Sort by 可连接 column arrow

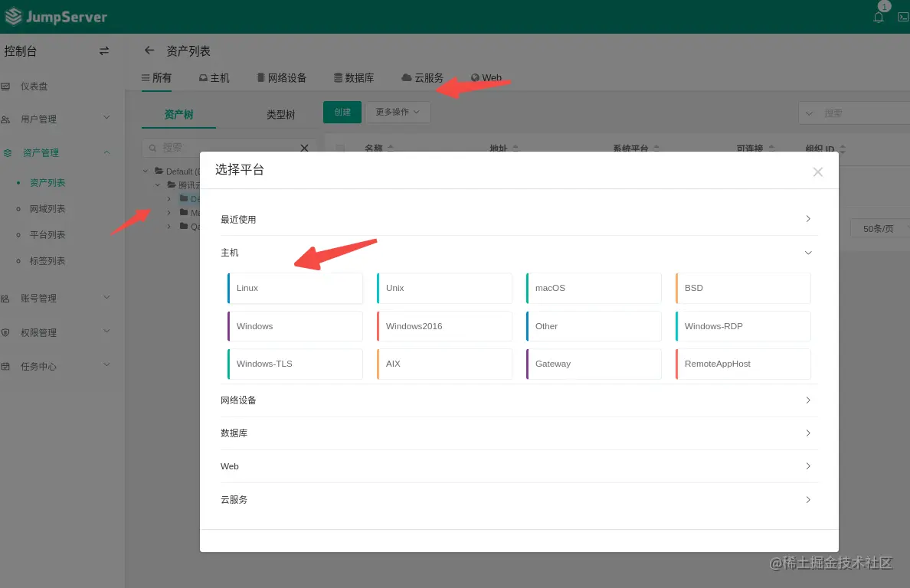coord(771,149)
